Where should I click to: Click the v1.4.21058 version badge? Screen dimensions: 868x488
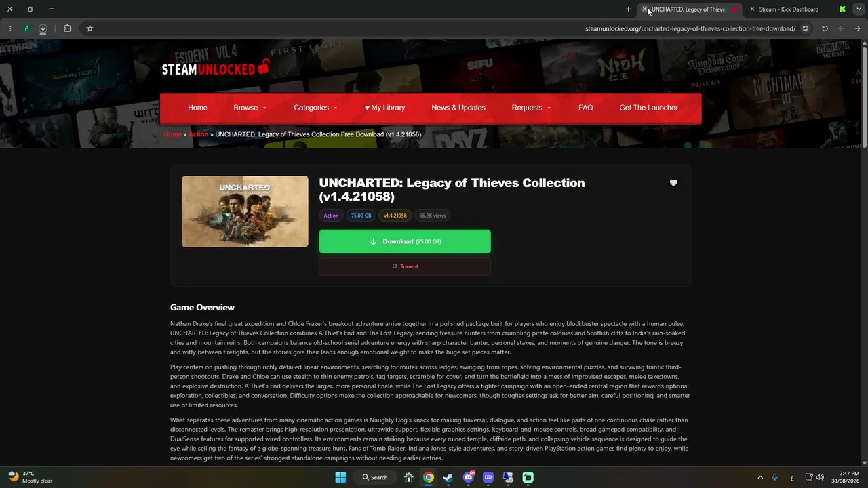point(395,216)
